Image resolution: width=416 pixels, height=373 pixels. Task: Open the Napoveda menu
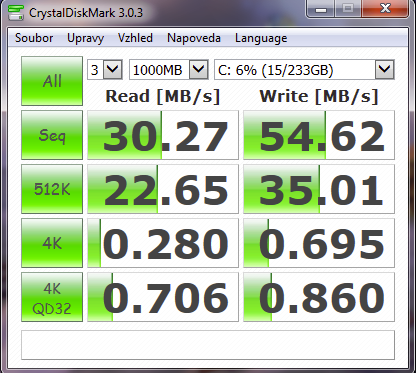[194, 38]
